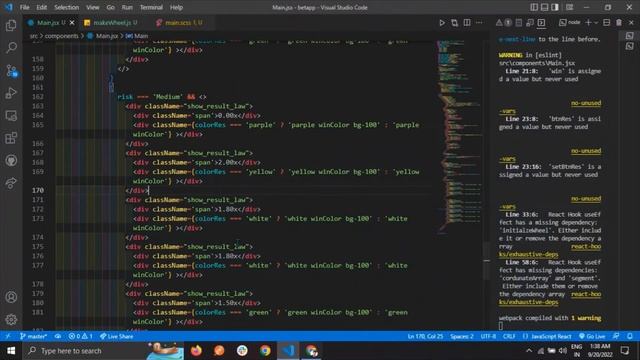This screenshot has height=360, width=640.
Task: Open the Manage gear menu
Action: (11, 319)
